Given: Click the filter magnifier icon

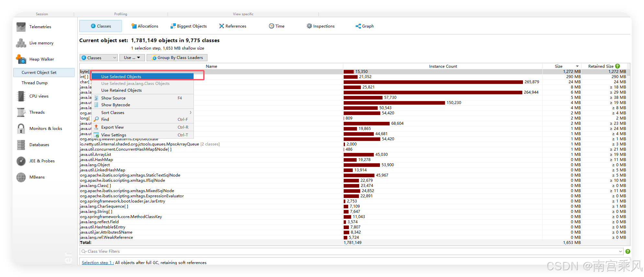Looking at the screenshot, I should coord(84,251).
